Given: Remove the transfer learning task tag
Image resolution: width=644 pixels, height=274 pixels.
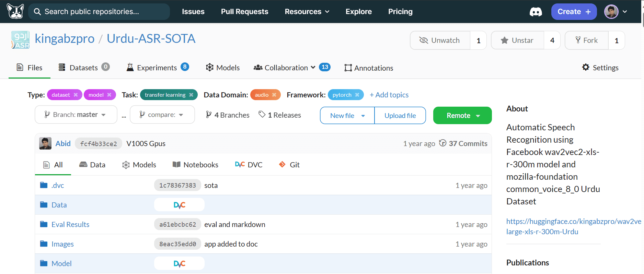Looking at the screenshot, I should (191, 95).
